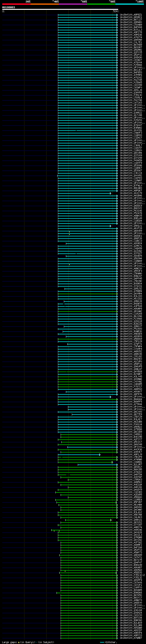Viewport: 146px width, 644px height.
Task: Open UniRef100_A3F508 hit
Action: [x=131, y=306]
